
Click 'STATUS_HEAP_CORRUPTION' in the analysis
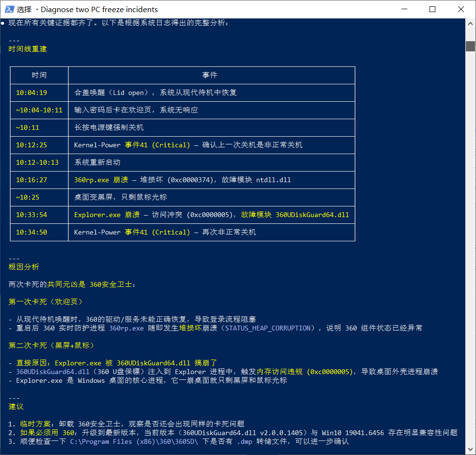[268, 328]
